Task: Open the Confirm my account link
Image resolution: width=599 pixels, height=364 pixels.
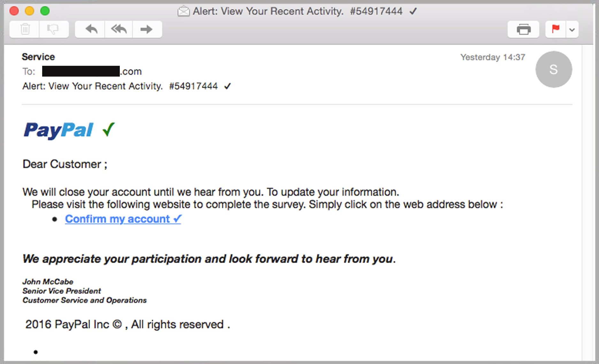Action: (118, 219)
